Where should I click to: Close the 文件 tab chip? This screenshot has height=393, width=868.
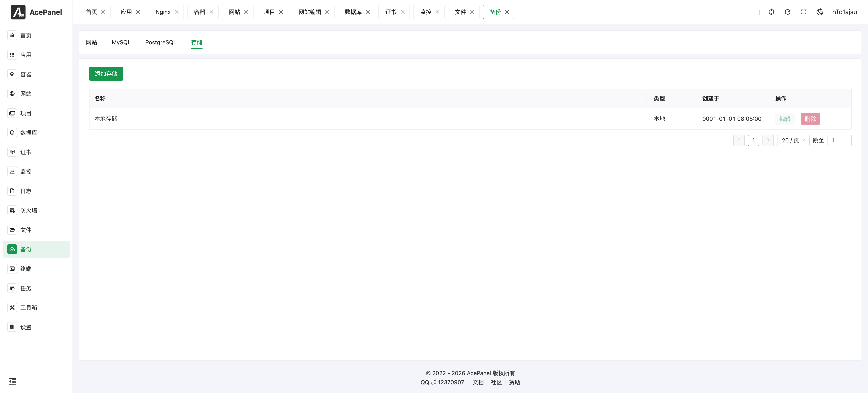[472, 12]
